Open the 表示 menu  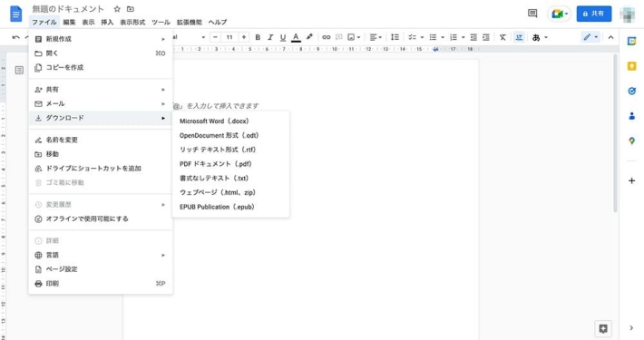point(88,22)
